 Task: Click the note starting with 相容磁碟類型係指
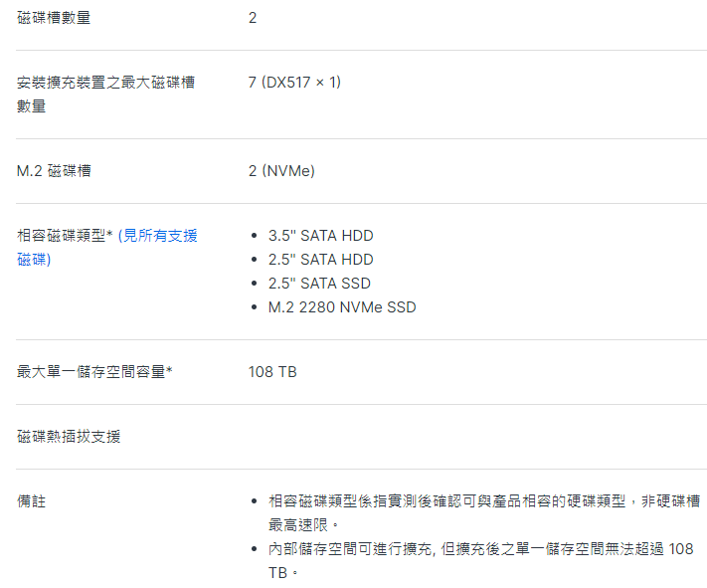click(477, 501)
